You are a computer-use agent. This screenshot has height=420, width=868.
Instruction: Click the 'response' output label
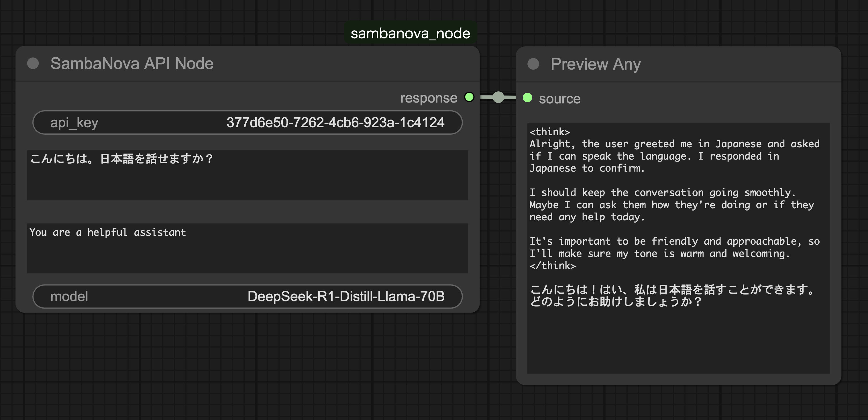pyautogui.click(x=429, y=98)
